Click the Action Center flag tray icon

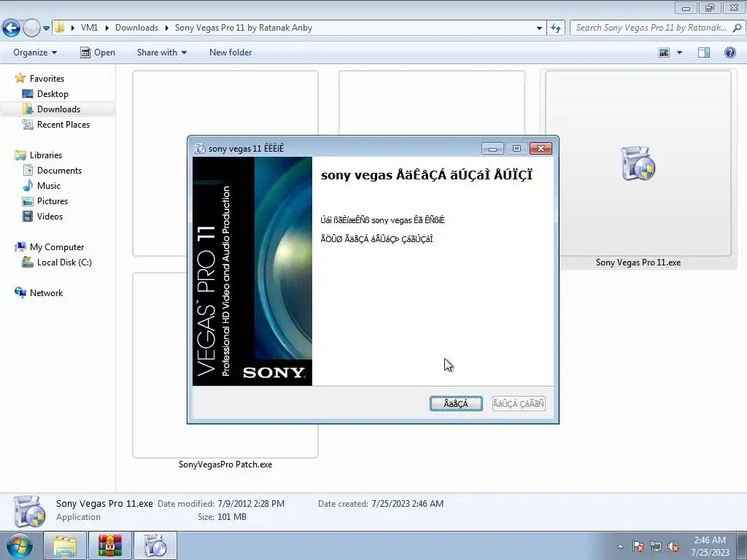pyautogui.click(x=638, y=546)
